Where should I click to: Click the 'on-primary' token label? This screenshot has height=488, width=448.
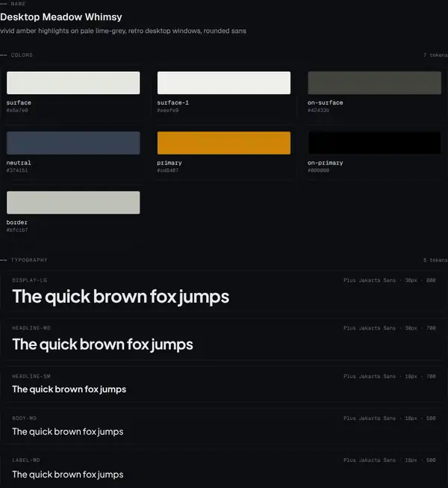pos(326,163)
